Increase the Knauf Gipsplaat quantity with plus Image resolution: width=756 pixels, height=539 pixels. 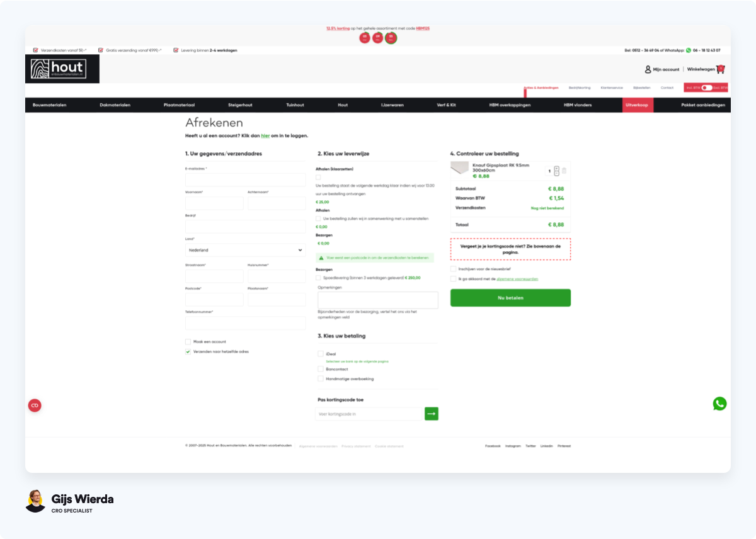tap(556, 168)
